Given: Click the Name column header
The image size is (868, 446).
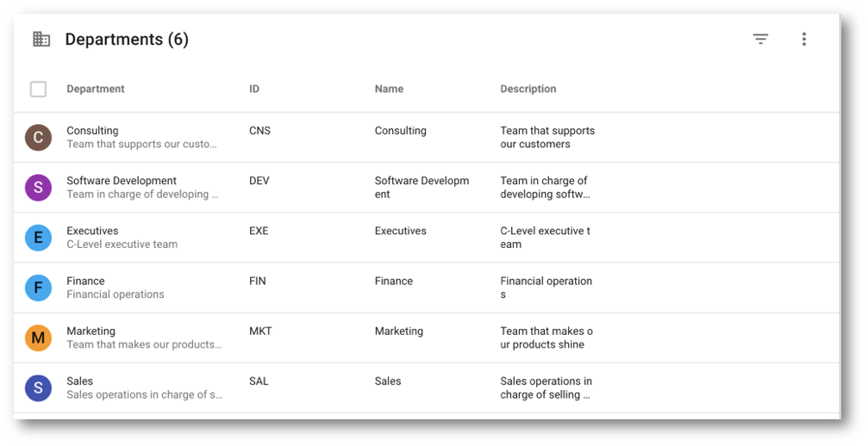Looking at the screenshot, I should click(389, 89).
